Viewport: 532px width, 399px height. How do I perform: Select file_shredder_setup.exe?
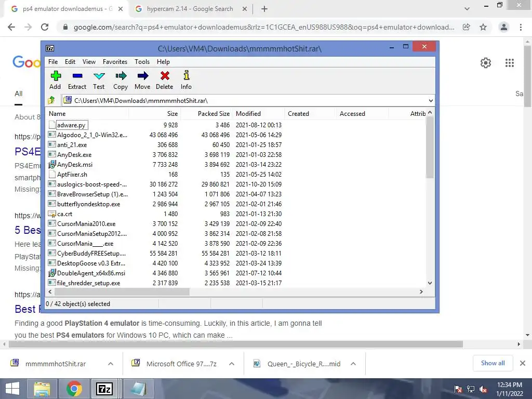tap(88, 283)
